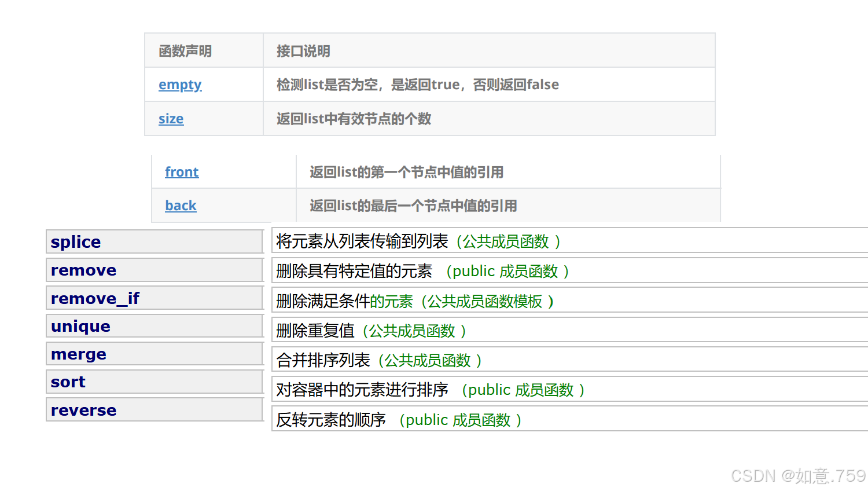The image size is (868, 491).
Task: Open the empty function link
Action: point(180,85)
